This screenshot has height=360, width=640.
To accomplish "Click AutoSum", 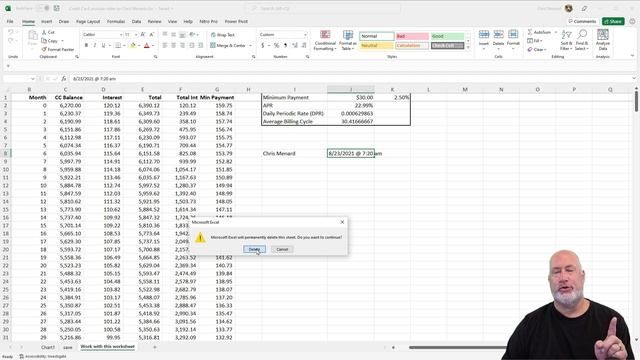I will coord(540,32).
